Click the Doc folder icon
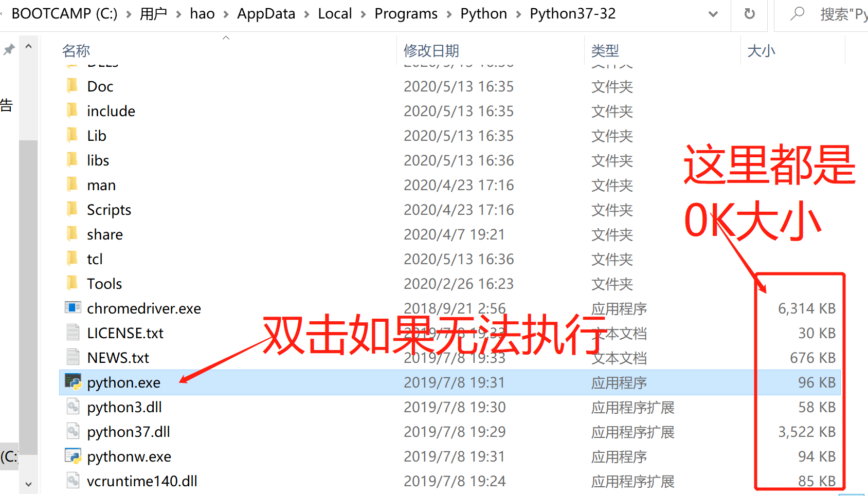Viewport: 868px width, 496px height. [72, 85]
